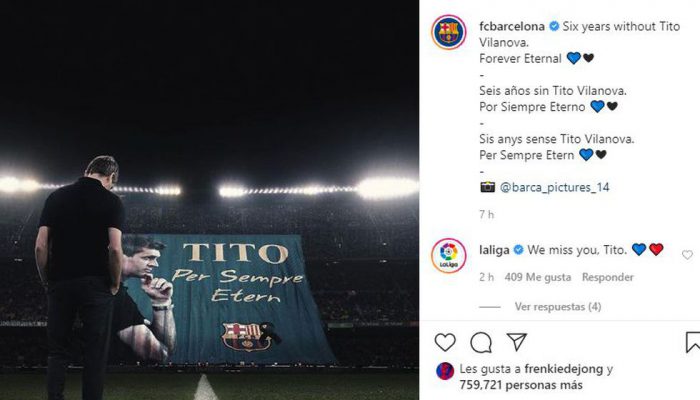The image size is (700, 400).
Task: Click the 7 h post timestamp
Action: (487, 215)
